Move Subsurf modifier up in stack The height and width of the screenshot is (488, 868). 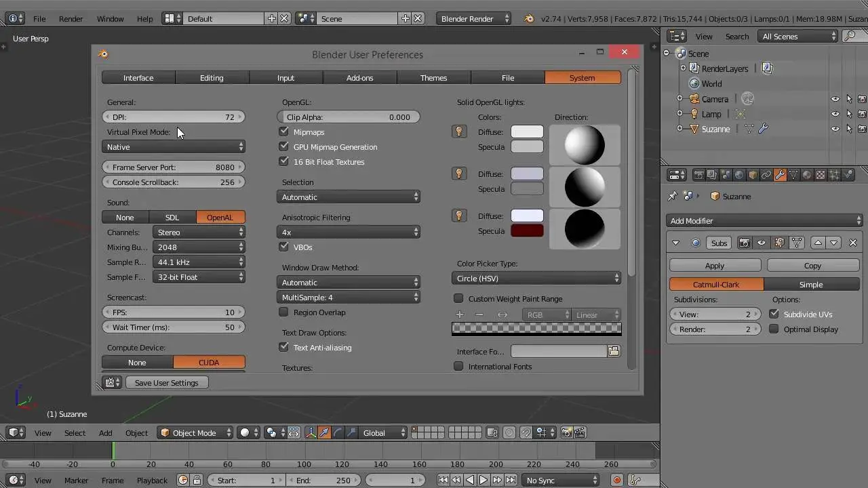pos(818,243)
